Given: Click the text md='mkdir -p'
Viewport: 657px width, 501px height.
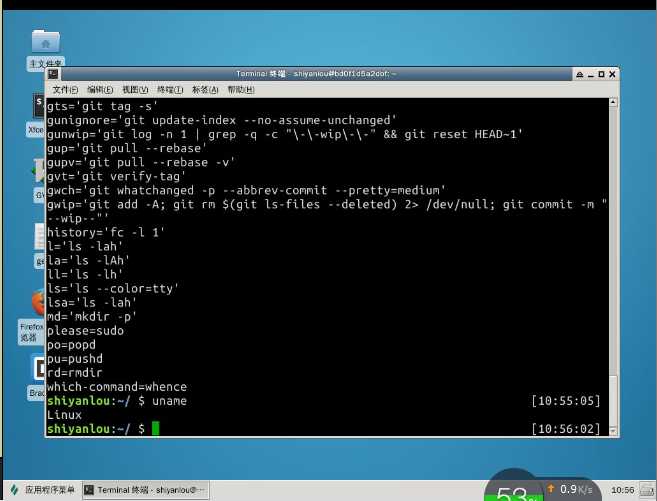Looking at the screenshot, I should [x=92, y=317].
